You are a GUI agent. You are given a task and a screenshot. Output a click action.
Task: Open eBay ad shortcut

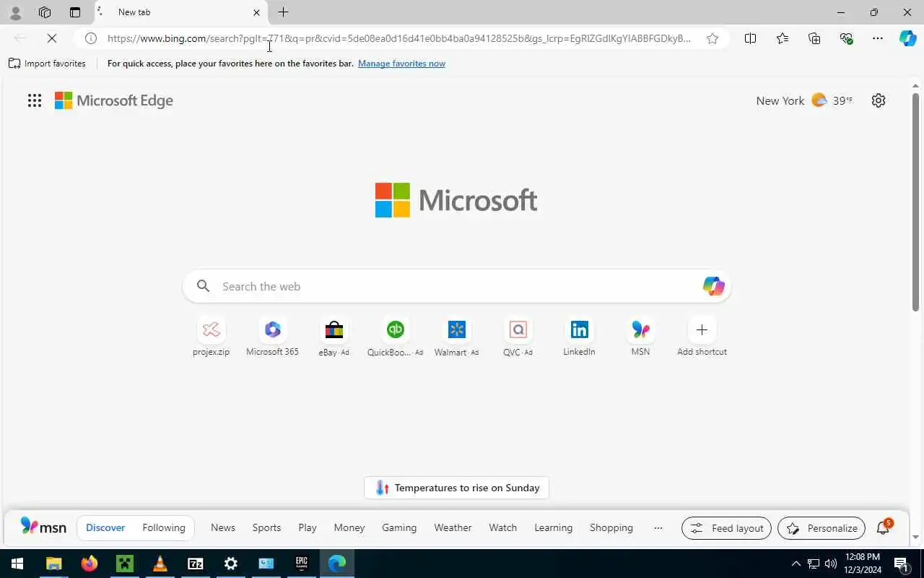click(x=334, y=337)
